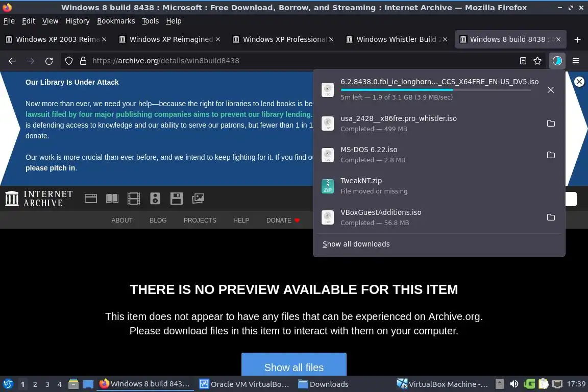Screen dimensions: 588x392
Task: Close the Windows Whistler Build tab
Action: point(445,39)
